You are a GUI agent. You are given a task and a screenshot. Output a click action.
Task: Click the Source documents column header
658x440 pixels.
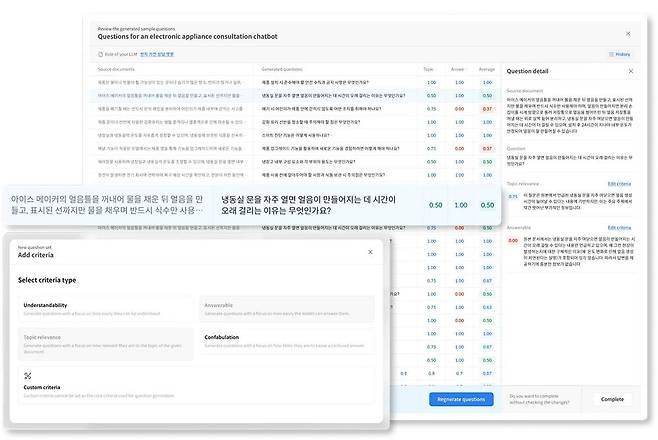coord(116,69)
